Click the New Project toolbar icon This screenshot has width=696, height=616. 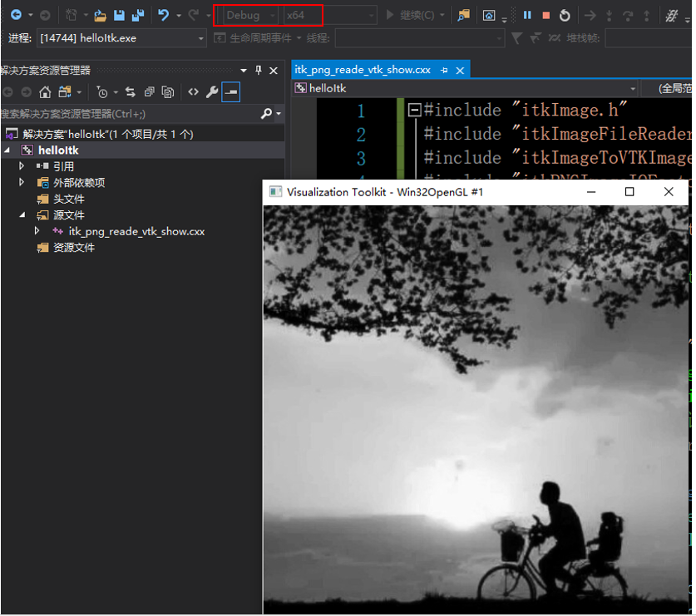72,15
